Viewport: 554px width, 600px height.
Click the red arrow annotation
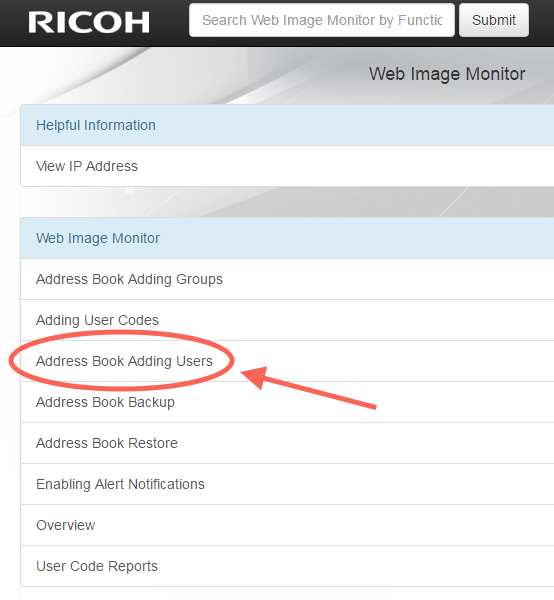(x=308, y=388)
